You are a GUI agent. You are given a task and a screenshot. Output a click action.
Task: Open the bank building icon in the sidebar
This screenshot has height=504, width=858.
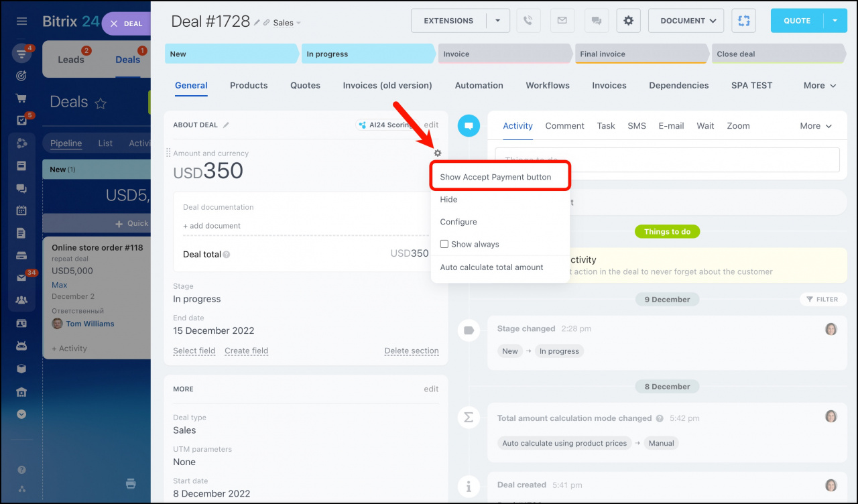21,391
